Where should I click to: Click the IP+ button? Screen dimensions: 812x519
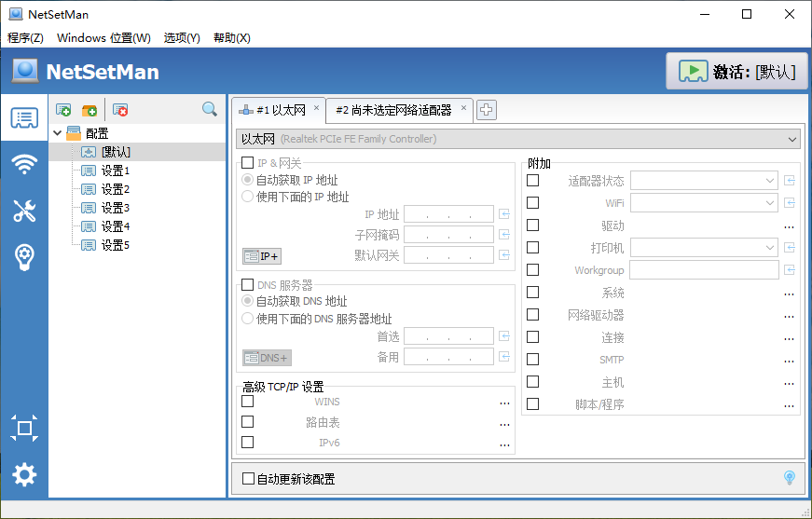coord(262,255)
